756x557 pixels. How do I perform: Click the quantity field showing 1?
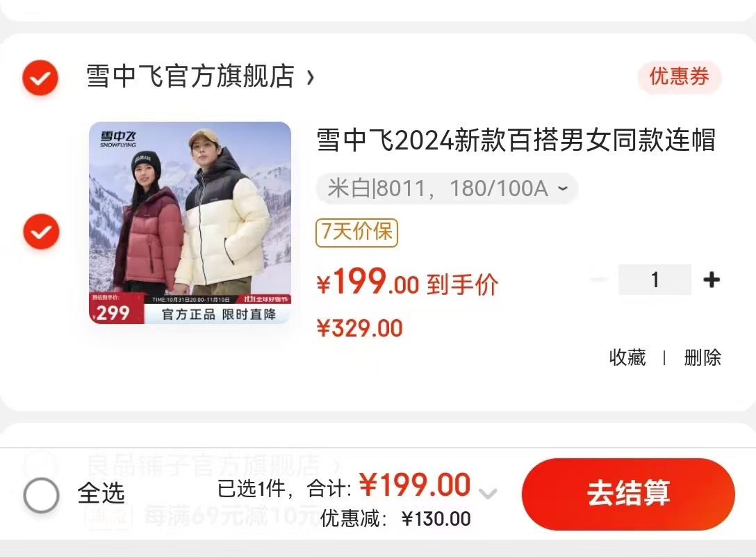pyautogui.click(x=655, y=280)
